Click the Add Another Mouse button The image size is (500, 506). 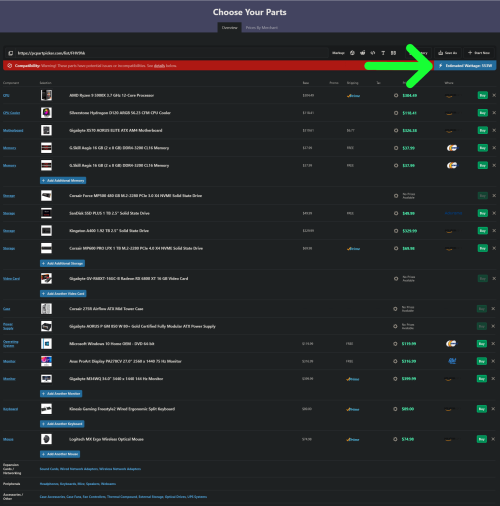(x=60, y=454)
